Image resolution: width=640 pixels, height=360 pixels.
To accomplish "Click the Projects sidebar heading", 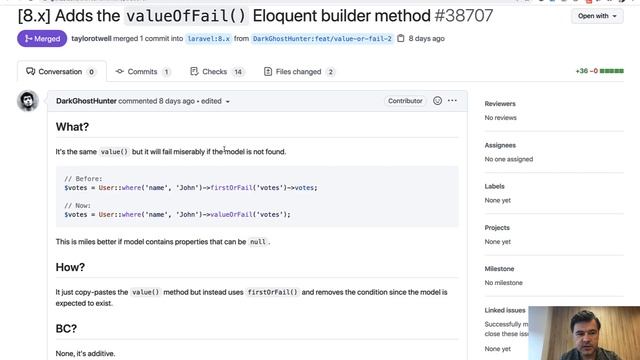I will coord(497,228).
